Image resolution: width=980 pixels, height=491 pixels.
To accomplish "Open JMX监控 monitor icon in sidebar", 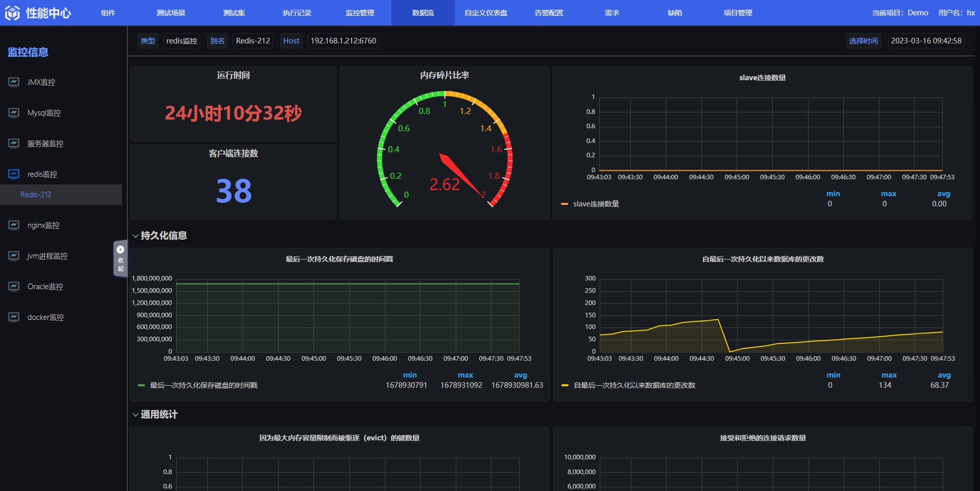I will [14, 82].
